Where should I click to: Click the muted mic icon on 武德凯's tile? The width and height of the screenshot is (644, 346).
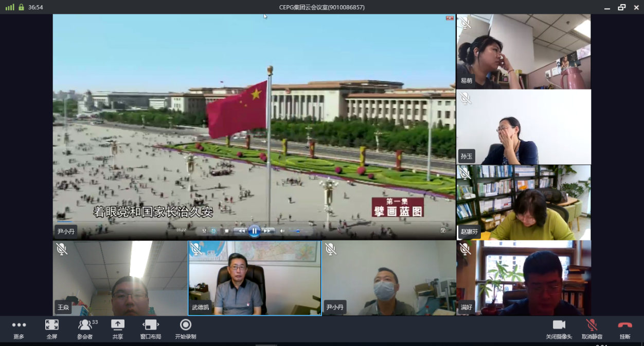tap(196, 249)
